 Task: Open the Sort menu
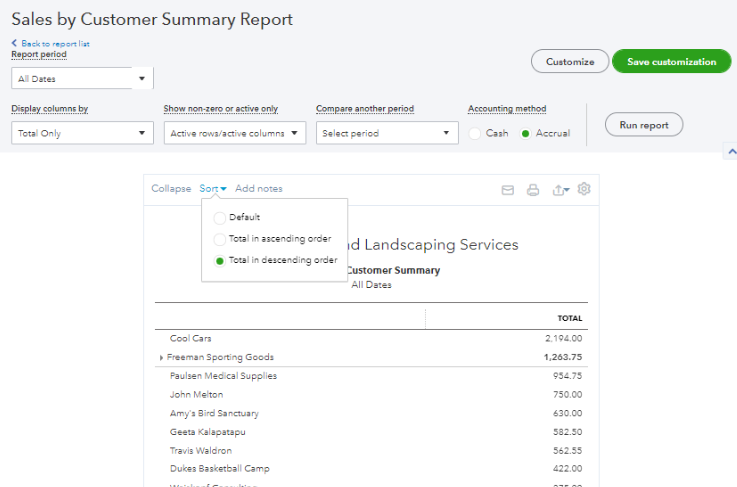pos(212,188)
